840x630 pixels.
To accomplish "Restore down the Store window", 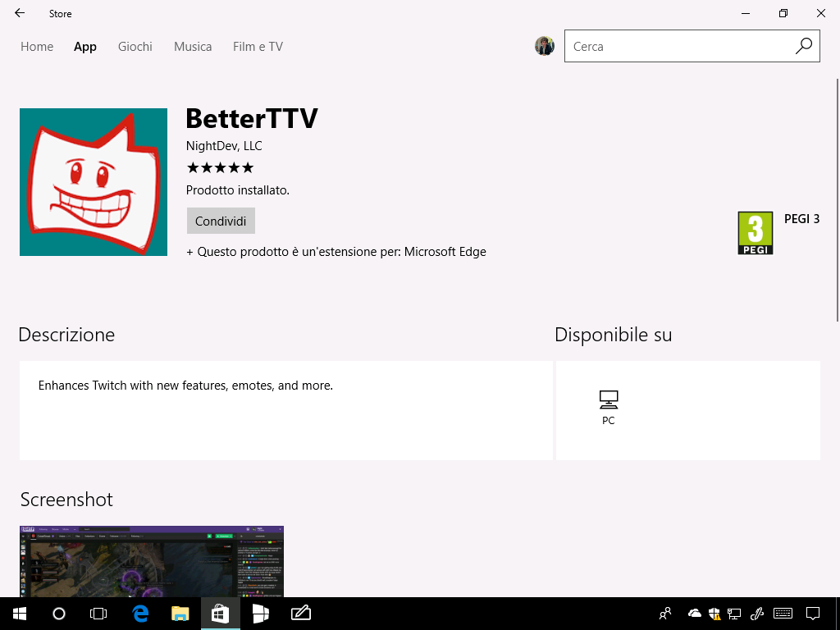I will point(783,13).
